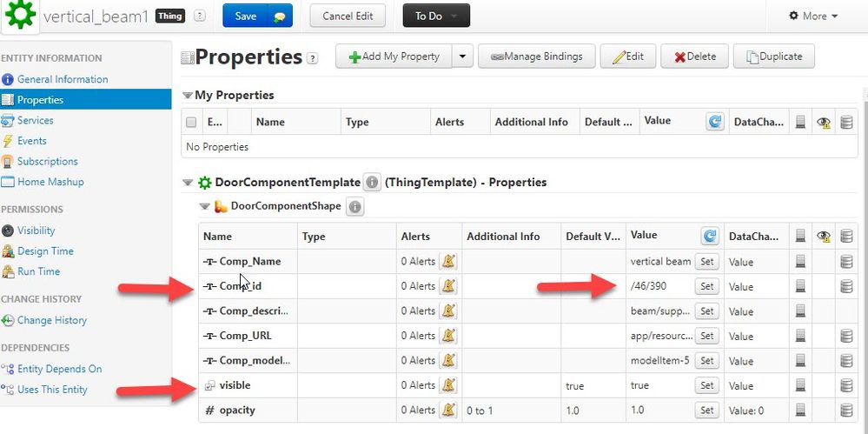This screenshot has height=434, width=868.
Task: Click the DoorComponentTemplate green gear icon
Action: pyautogui.click(x=205, y=183)
